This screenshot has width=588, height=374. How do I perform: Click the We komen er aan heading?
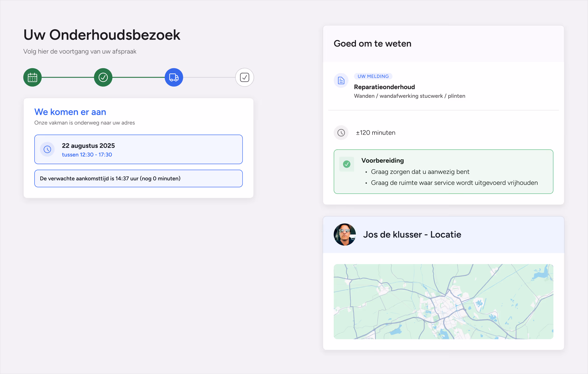(x=70, y=112)
